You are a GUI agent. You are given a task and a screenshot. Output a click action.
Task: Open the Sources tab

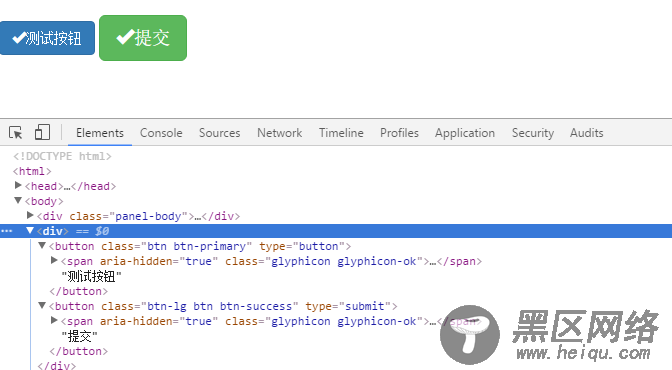pos(219,133)
